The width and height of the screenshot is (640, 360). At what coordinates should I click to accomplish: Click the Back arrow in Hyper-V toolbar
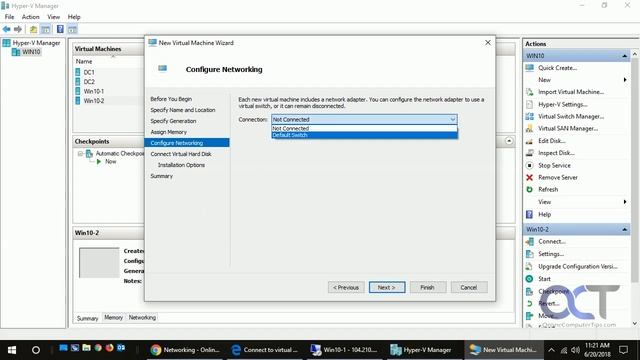click(7, 29)
